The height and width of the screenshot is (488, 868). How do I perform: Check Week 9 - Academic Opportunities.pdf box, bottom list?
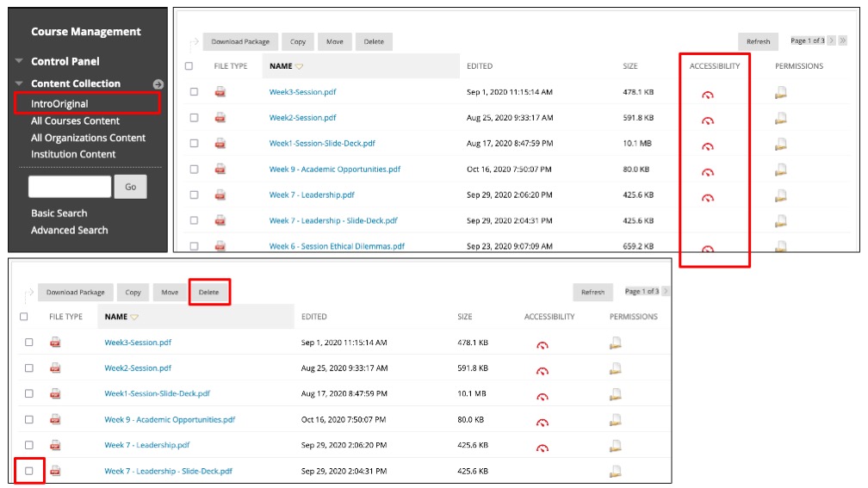click(x=28, y=419)
